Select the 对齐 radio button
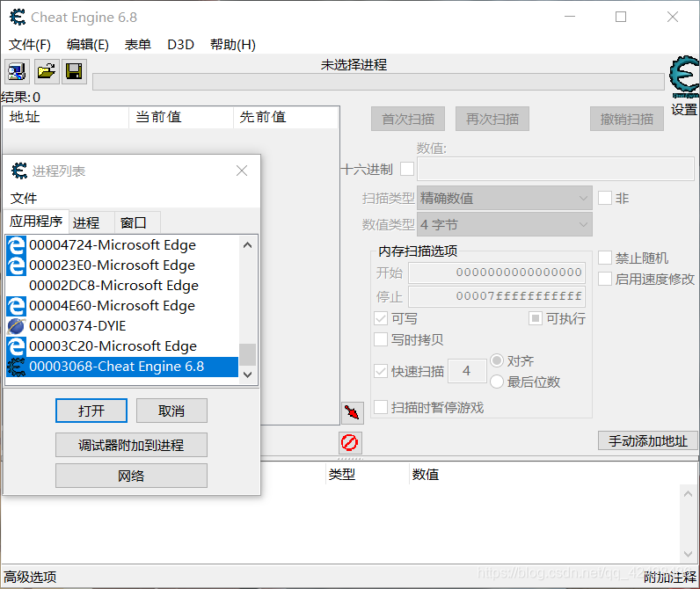This screenshot has width=700, height=589. click(497, 360)
